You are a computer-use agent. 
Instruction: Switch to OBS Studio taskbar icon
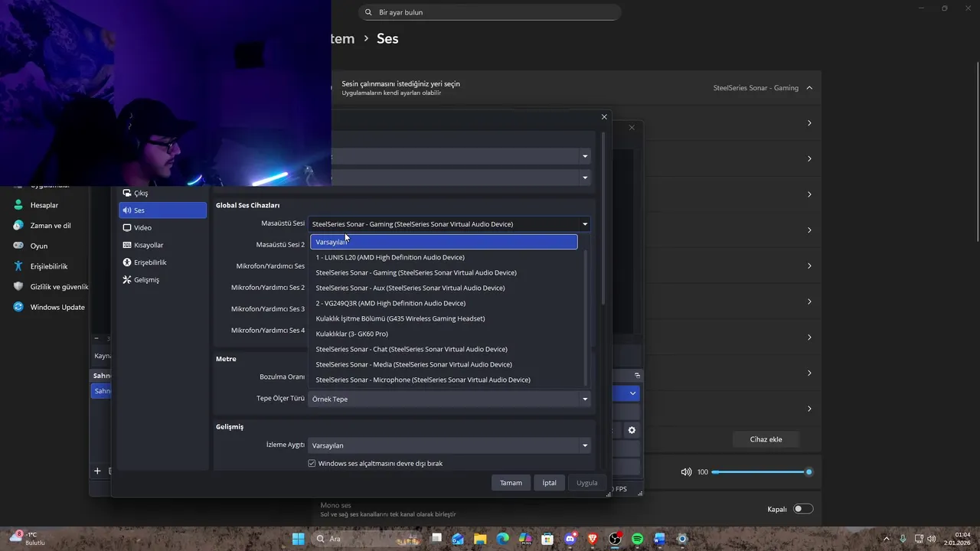(615, 539)
